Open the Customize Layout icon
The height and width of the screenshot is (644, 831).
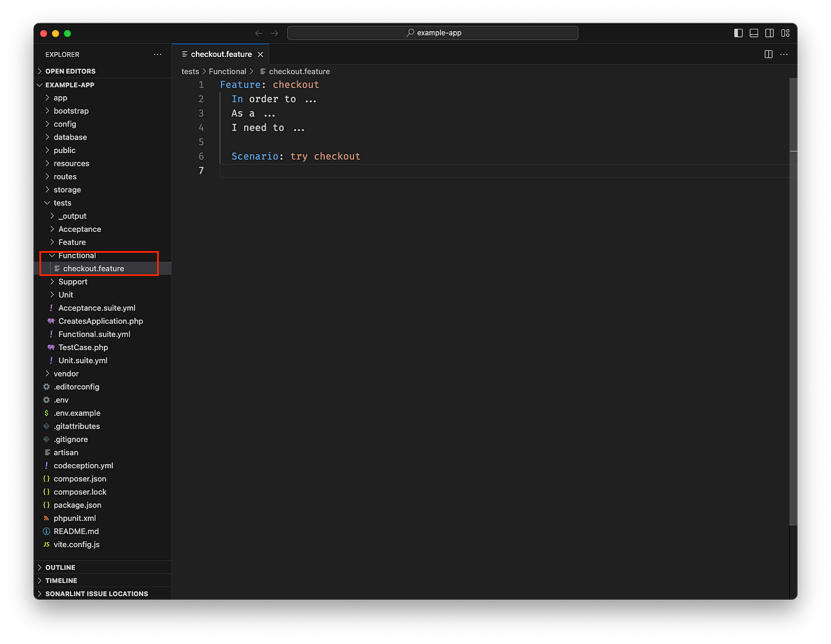tap(785, 33)
